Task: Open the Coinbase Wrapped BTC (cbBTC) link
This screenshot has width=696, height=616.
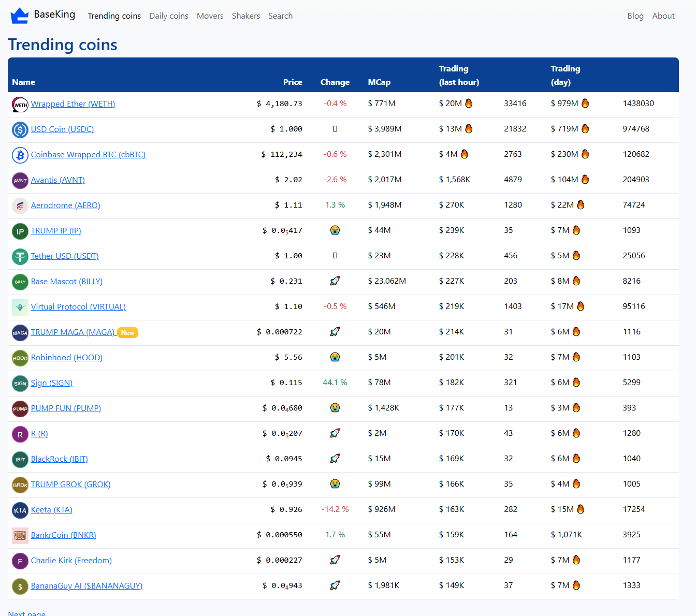Action: 88,155
